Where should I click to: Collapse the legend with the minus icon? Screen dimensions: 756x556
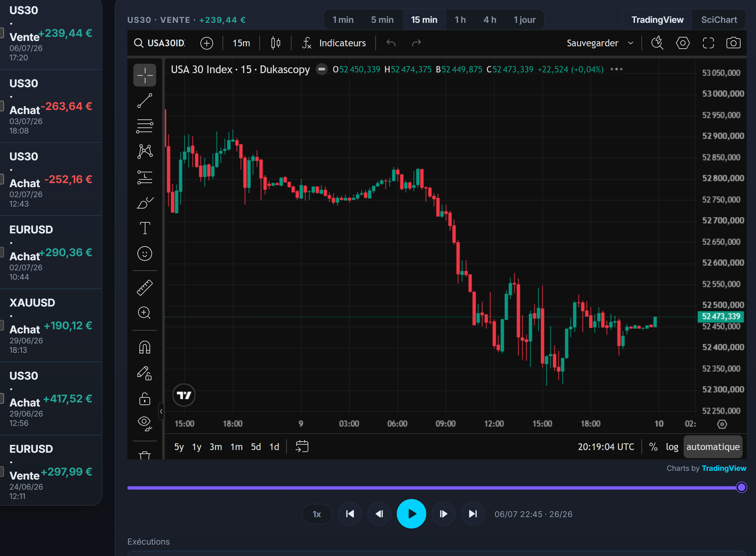click(322, 69)
